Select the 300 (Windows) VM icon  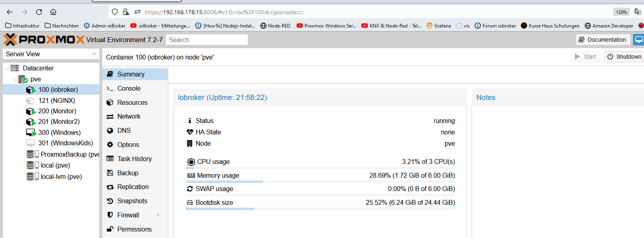coord(31,132)
